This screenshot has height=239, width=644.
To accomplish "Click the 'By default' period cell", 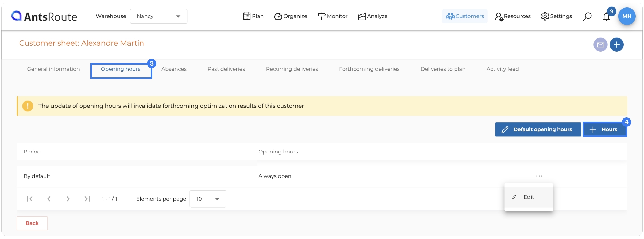I will 37,176.
